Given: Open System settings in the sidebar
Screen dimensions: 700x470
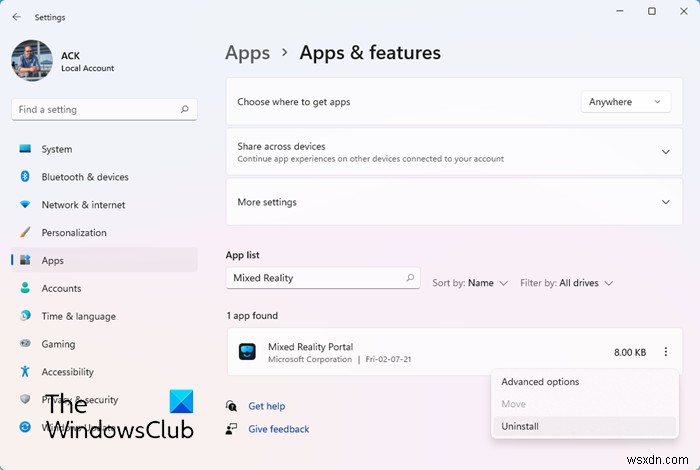Looking at the screenshot, I should [x=104, y=149].
